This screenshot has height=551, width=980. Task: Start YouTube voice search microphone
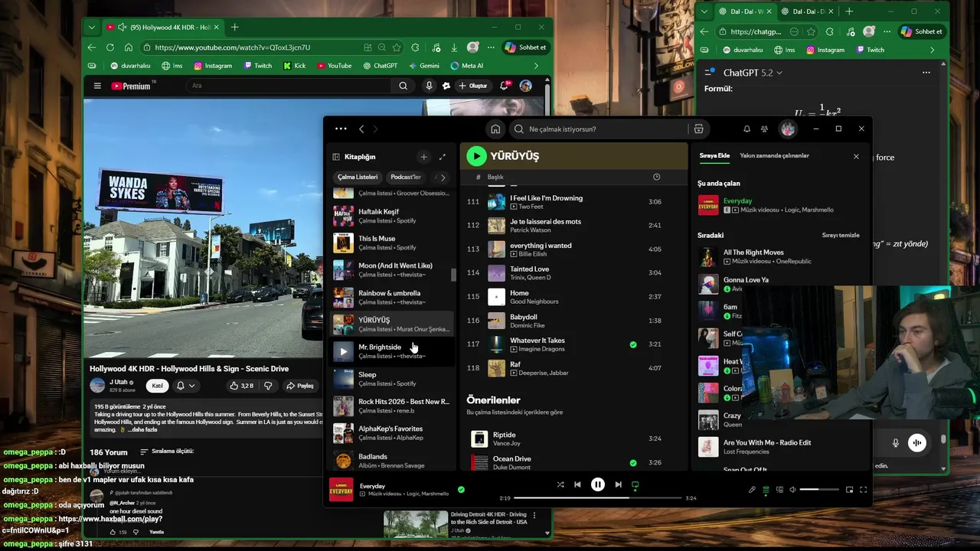[429, 86]
